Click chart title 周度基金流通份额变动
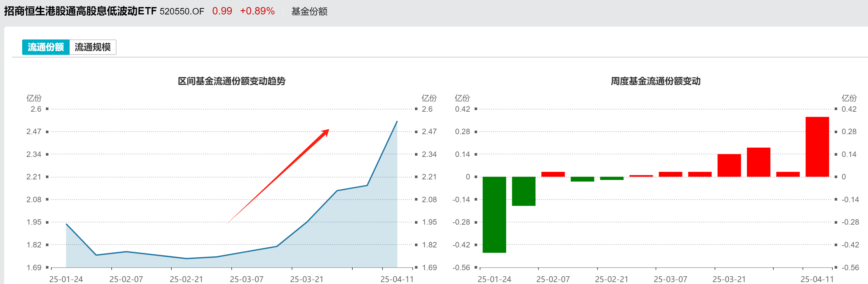 pyautogui.click(x=655, y=81)
